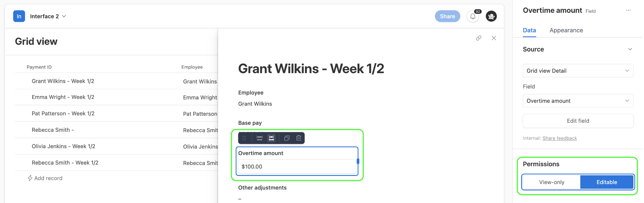Copy the record link with the chain icon
The image size is (644, 203).
479,38
